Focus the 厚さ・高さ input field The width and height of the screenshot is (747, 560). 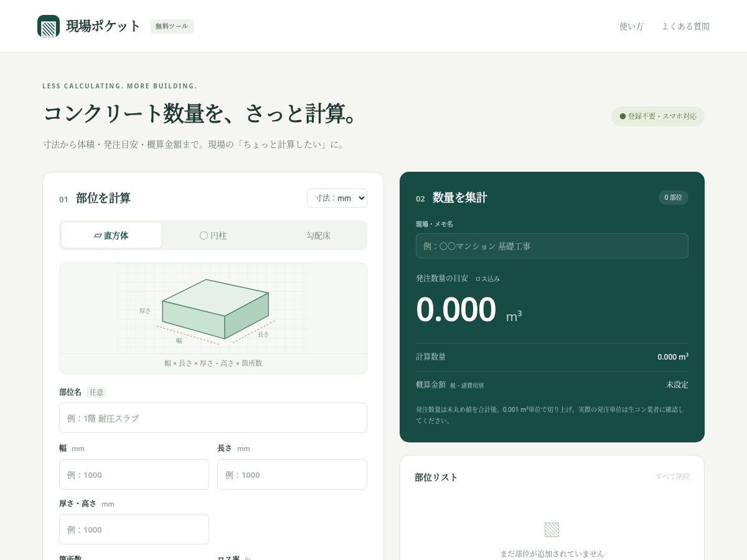pyautogui.click(x=134, y=529)
